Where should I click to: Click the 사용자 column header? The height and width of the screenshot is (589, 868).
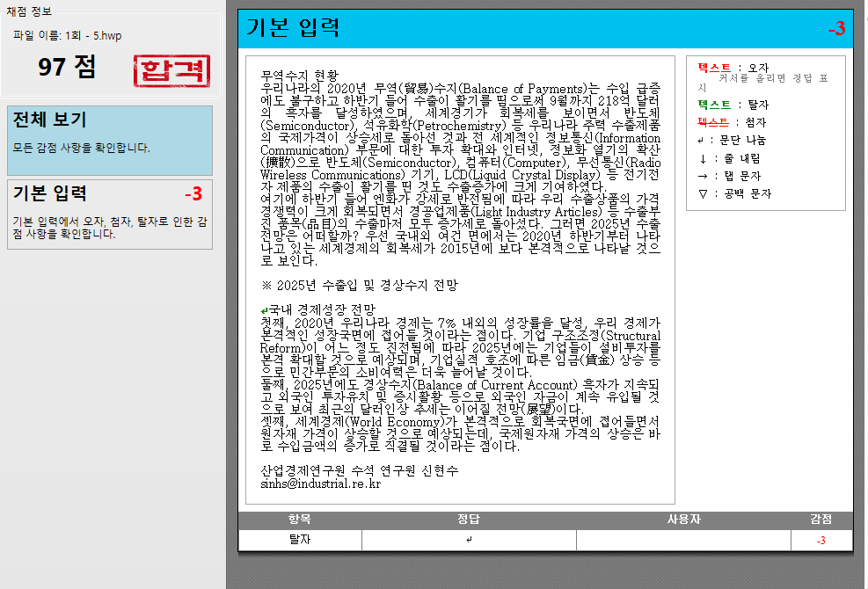(x=683, y=520)
